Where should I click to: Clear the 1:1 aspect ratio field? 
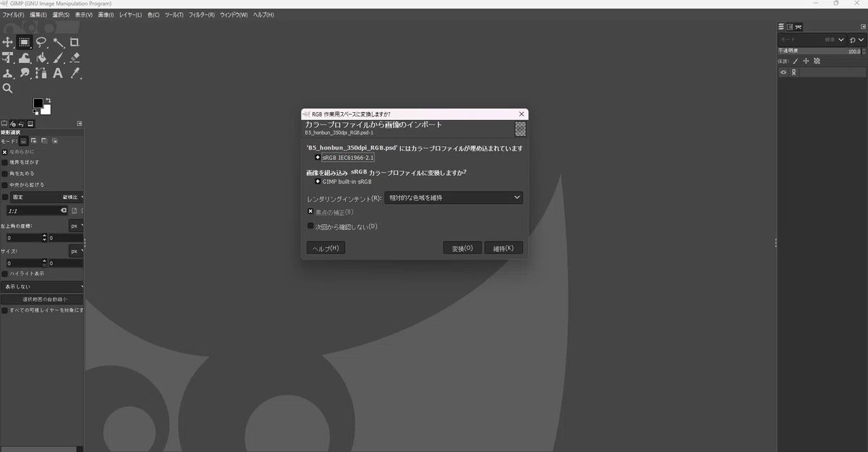click(x=63, y=210)
